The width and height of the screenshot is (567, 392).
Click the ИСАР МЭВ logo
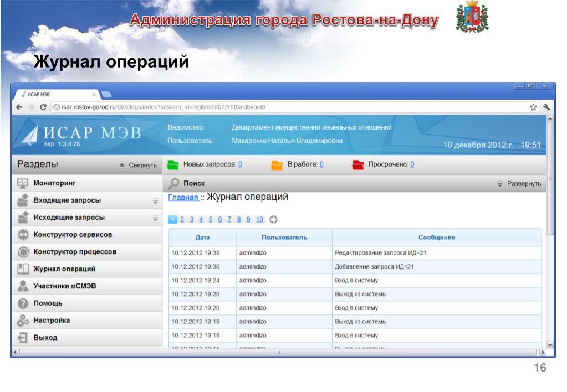point(81,136)
